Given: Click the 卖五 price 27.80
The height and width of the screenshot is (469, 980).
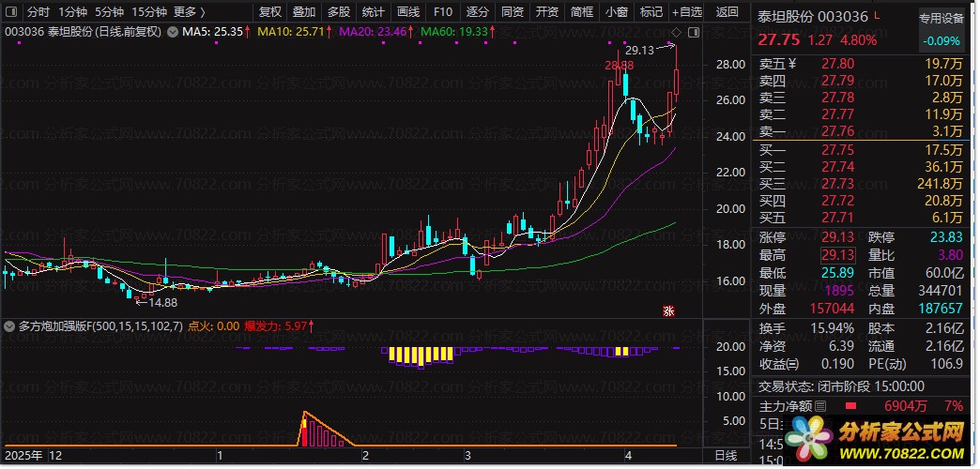Looking at the screenshot, I should pos(837,63).
